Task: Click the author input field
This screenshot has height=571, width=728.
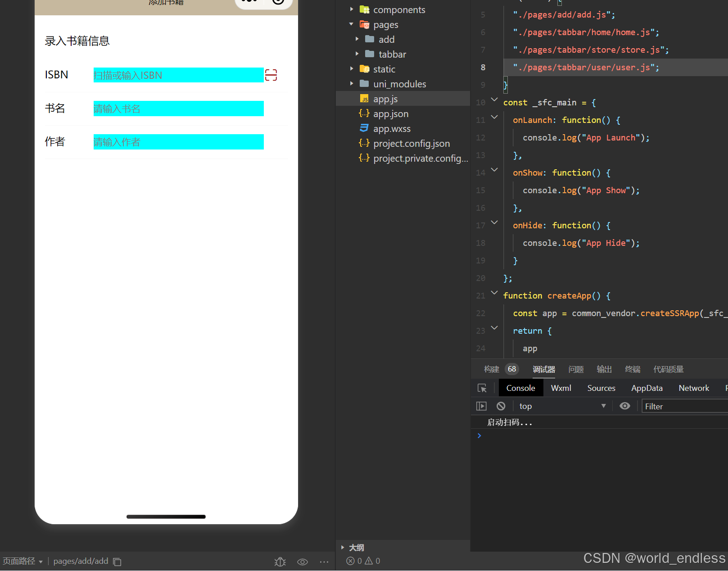Action: point(178,142)
